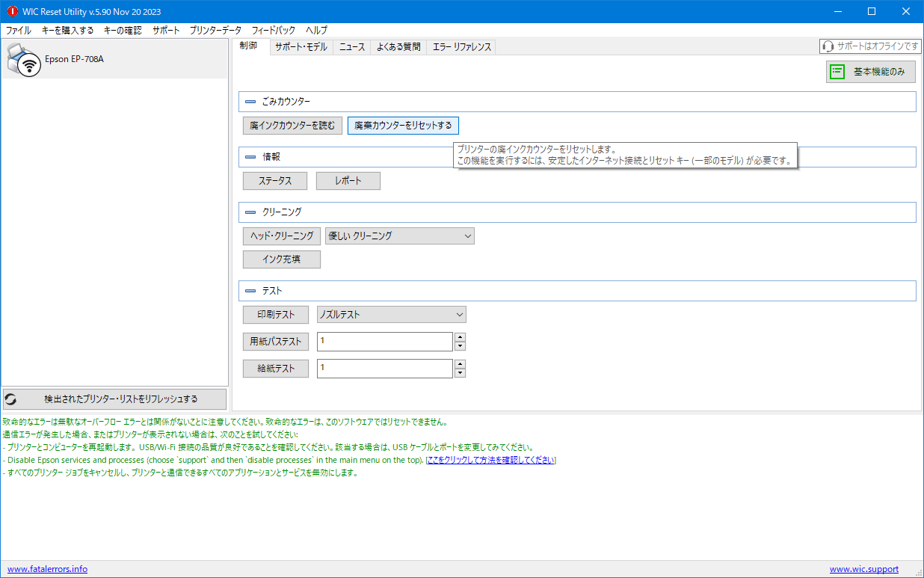Click the headset support offline icon
The image size is (924, 578).
click(x=828, y=46)
